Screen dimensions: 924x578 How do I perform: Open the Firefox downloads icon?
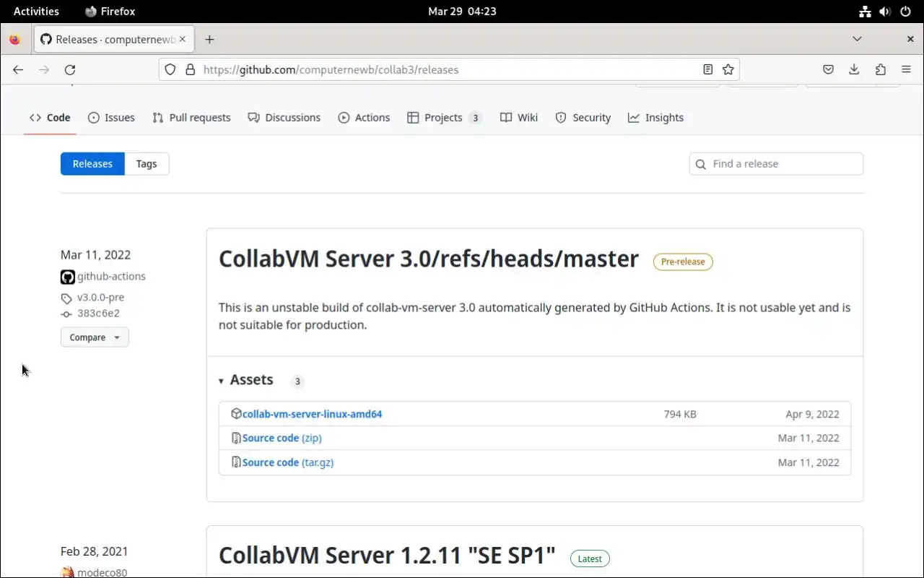click(x=854, y=69)
